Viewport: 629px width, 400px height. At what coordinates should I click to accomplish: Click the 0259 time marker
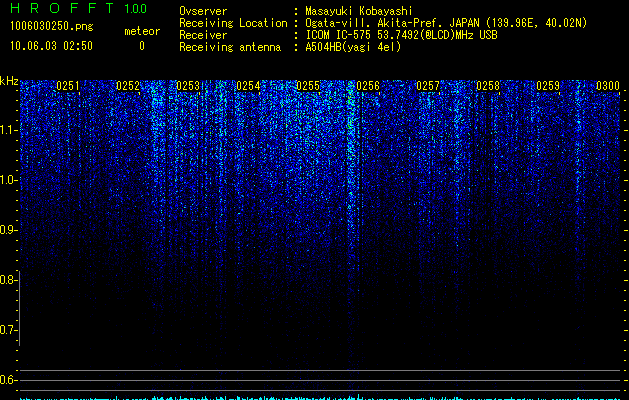click(x=548, y=86)
